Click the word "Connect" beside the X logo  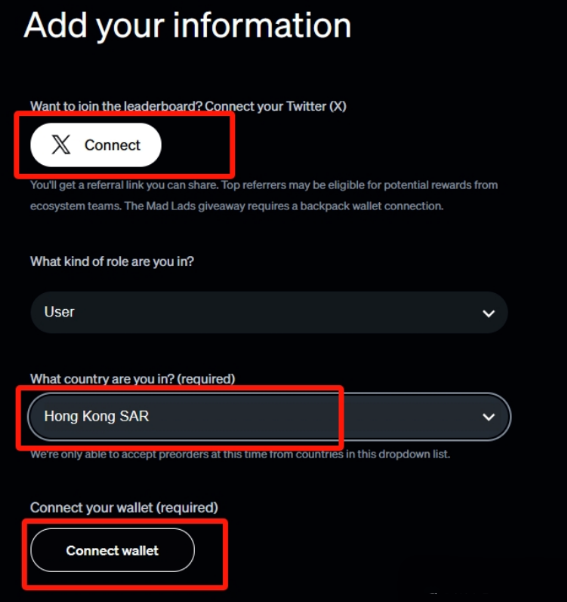point(112,145)
